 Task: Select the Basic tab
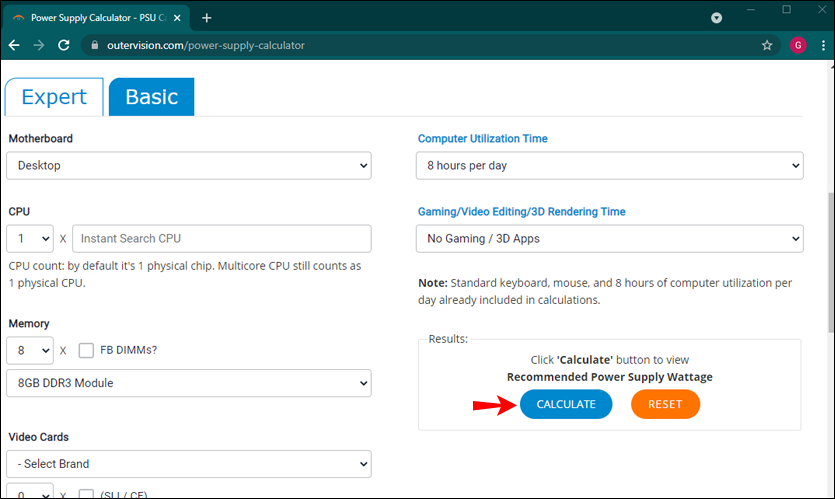(x=151, y=97)
